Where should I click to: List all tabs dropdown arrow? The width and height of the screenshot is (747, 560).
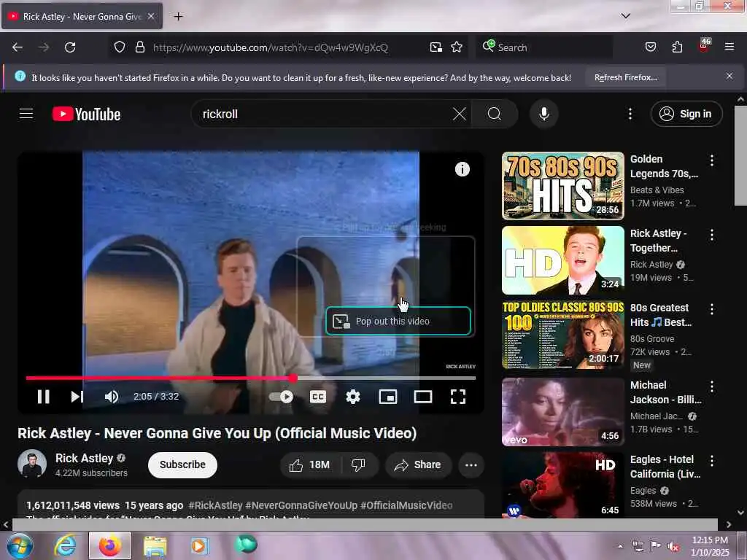(625, 16)
